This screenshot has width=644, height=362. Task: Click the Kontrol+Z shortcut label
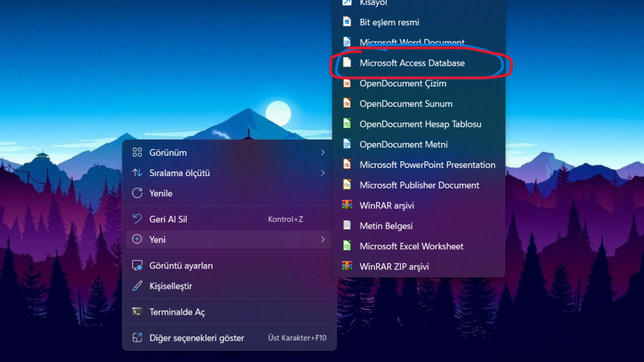286,219
